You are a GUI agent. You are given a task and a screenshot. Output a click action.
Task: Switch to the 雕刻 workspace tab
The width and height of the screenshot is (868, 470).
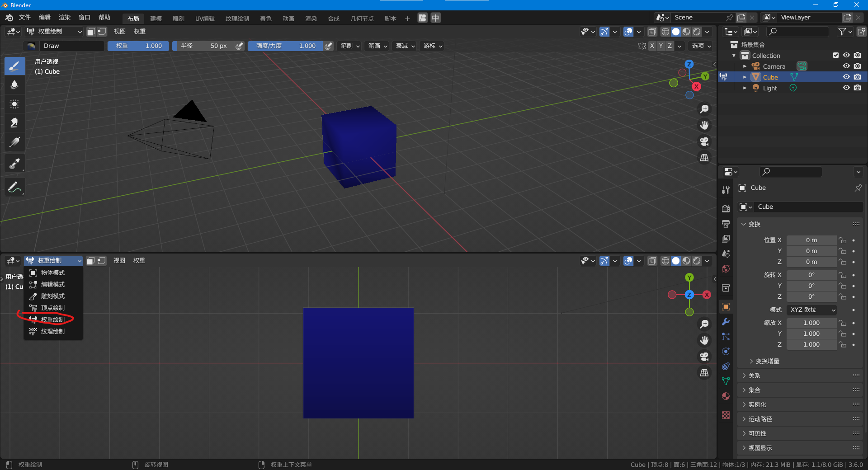click(x=179, y=19)
